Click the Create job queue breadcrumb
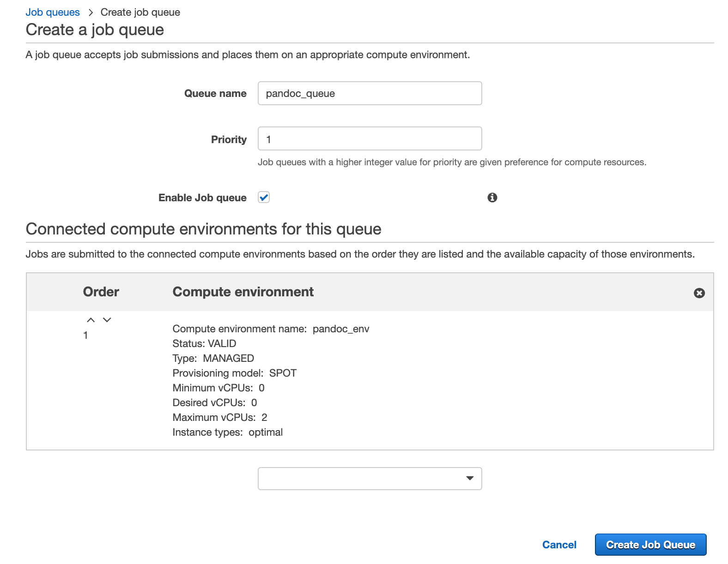 pyautogui.click(x=140, y=12)
